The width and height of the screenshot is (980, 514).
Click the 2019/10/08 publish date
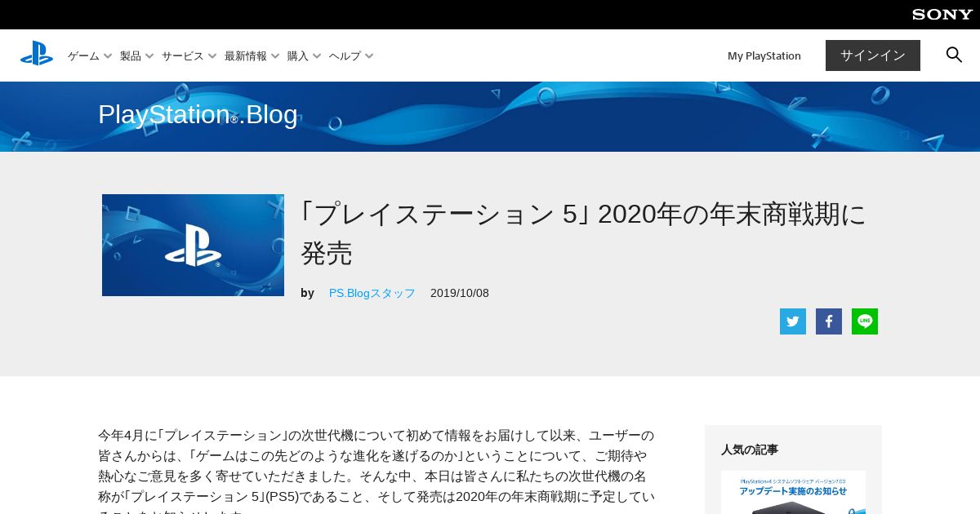pyautogui.click(x=460, y=293)
